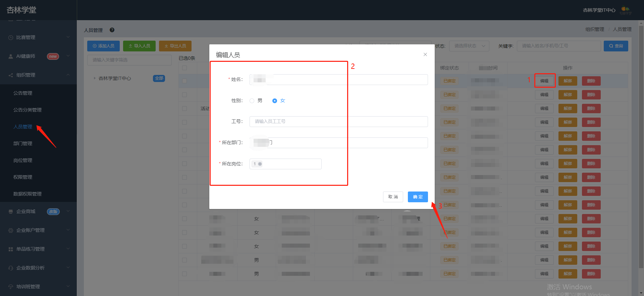Screen dimensions: 644x296
Task: Select the 男 gender radio button
Action: [x=252, y=101]
